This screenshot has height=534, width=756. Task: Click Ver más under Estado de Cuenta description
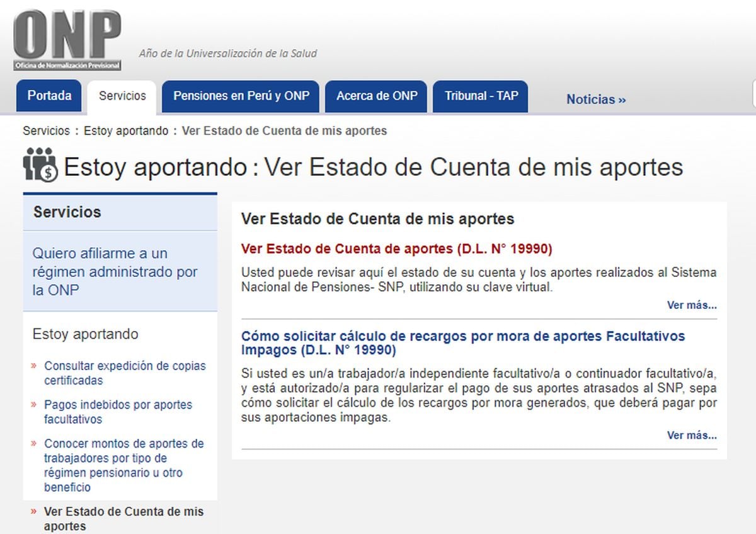click(691, 305)
